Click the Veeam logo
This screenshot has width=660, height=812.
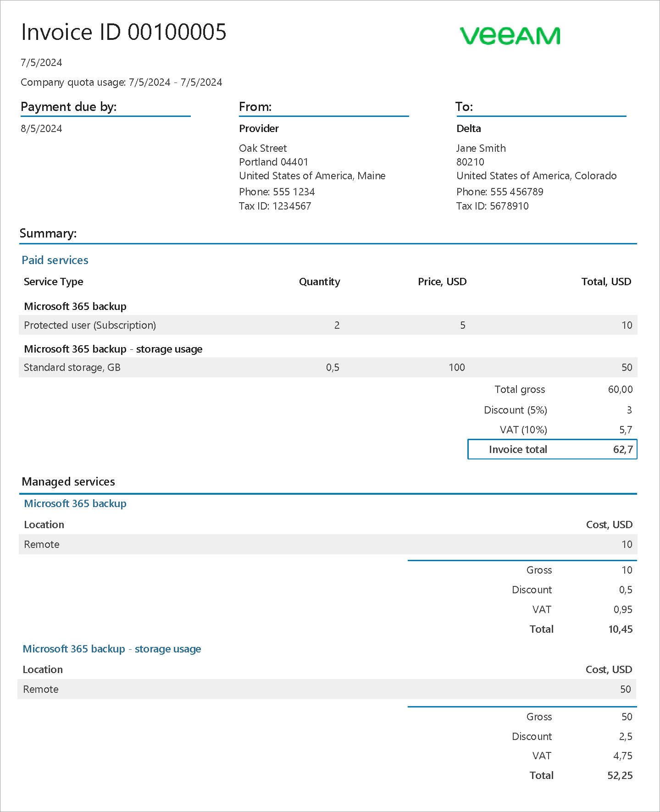click(x=510, y=36)
